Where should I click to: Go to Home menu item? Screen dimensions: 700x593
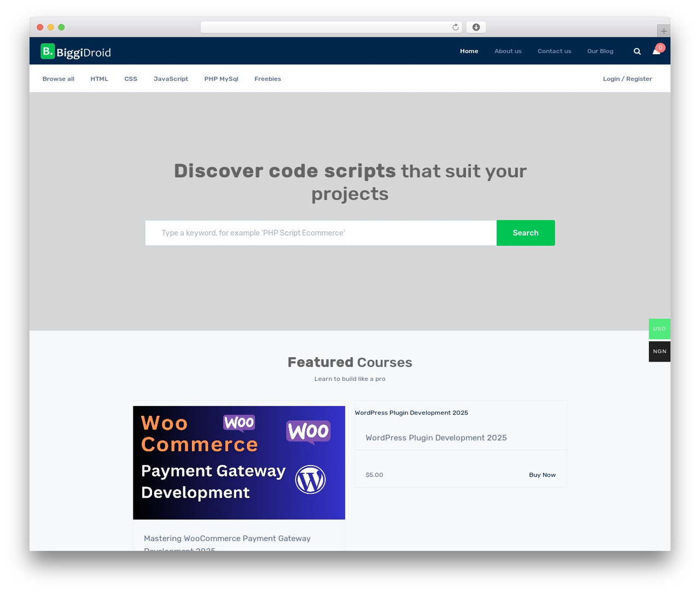pyautogui.click(x=469, y=51)
